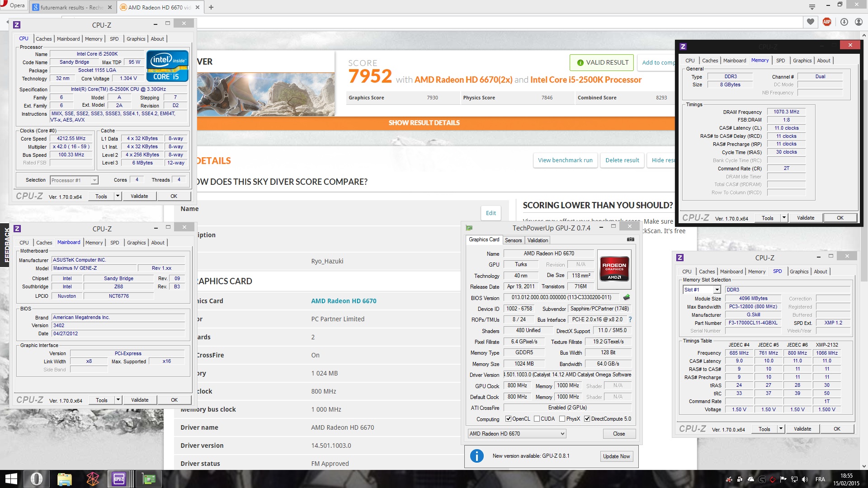Toggle the CUDA checkbox in GPU-Z

pos(537,419)
